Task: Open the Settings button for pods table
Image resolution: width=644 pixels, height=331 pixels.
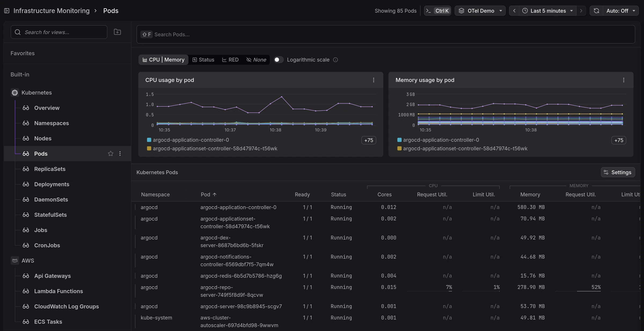Action: 618,172
